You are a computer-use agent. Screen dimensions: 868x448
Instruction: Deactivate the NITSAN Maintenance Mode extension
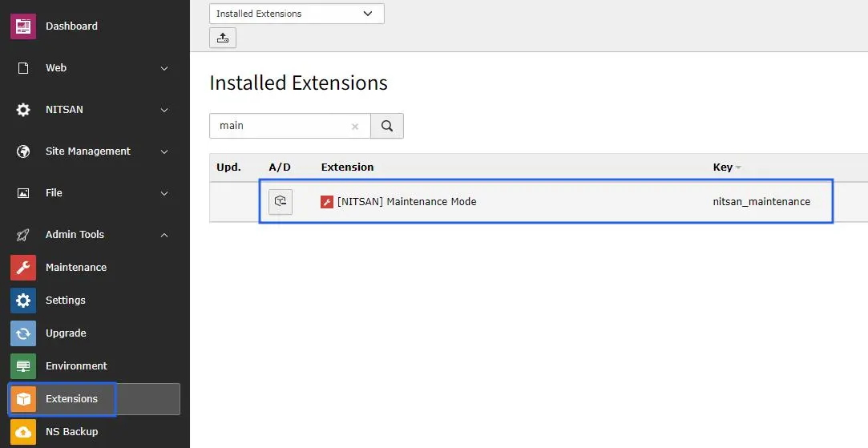click(281, 202)
